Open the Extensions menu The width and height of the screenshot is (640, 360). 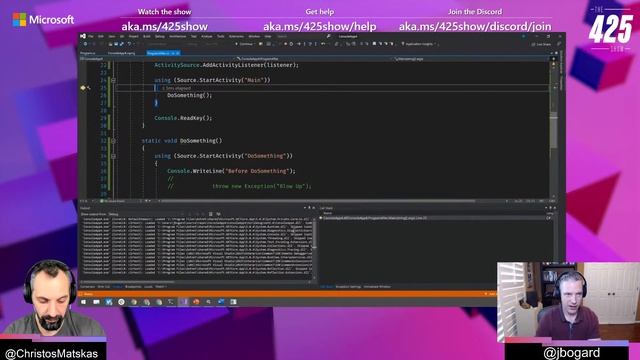(236, 36)
